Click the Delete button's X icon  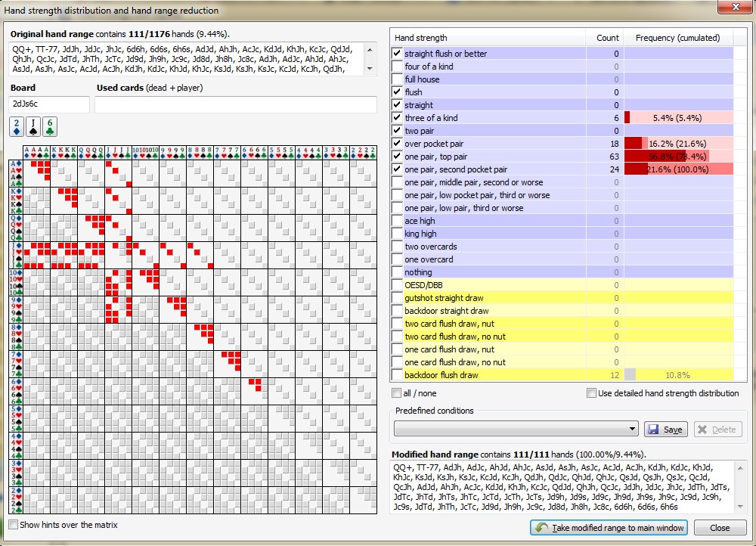pyautogui.click(x=702, y=430)
